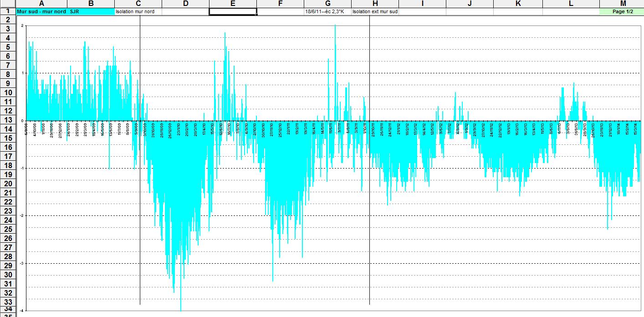Click the y-axis label '2'
The width and height of the screenshot is (644, 317).
(x=22, y=26)
